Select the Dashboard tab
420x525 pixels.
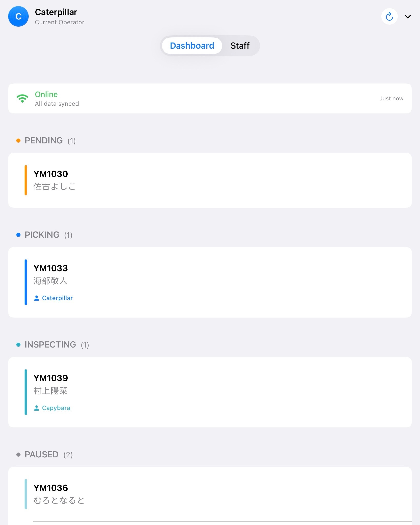pos(192,46)
